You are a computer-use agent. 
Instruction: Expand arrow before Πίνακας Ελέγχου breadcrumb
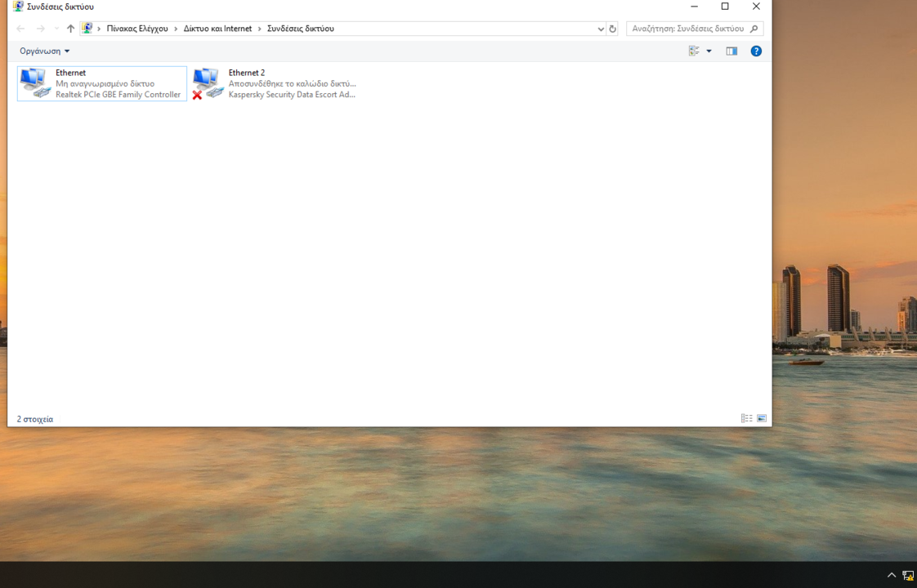(x=100, y=29)
